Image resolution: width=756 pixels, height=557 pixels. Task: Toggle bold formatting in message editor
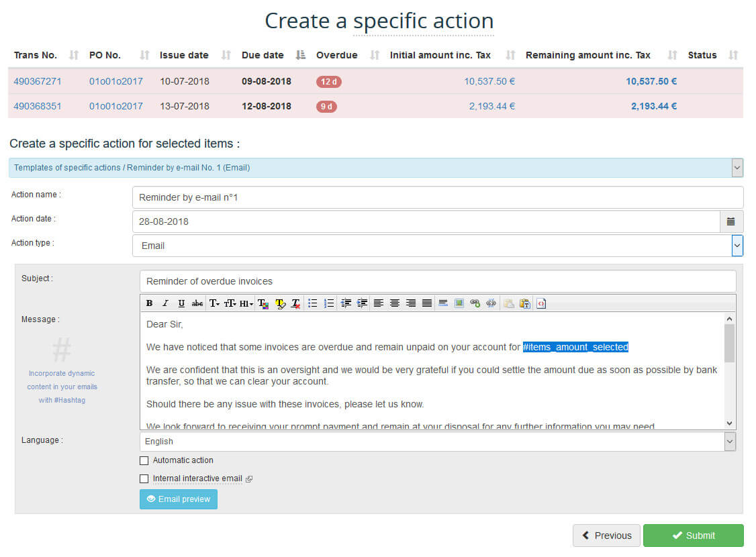pyautogui.click(x=149, y=303)
